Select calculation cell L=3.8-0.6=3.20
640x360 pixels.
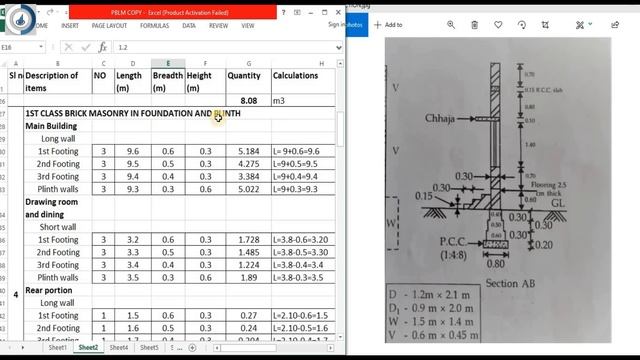(303, 240)
